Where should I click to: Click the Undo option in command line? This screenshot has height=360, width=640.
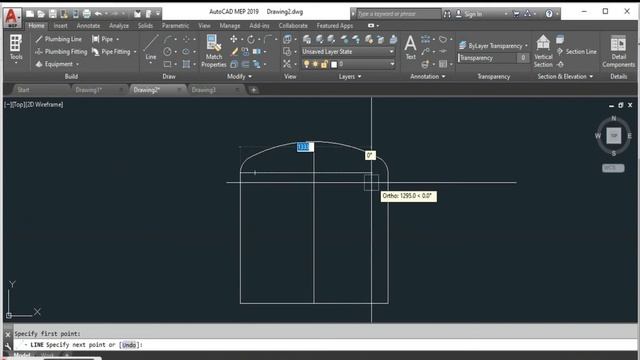[129, 345]
